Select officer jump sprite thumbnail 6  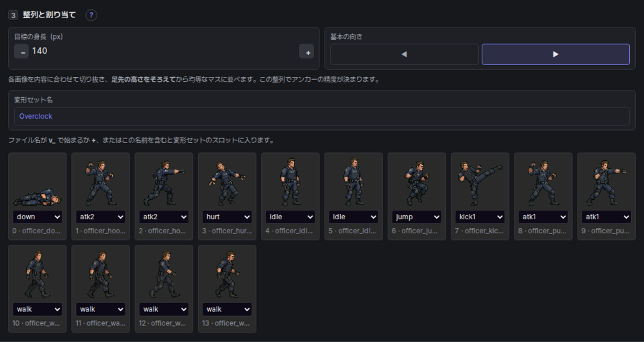417,182
